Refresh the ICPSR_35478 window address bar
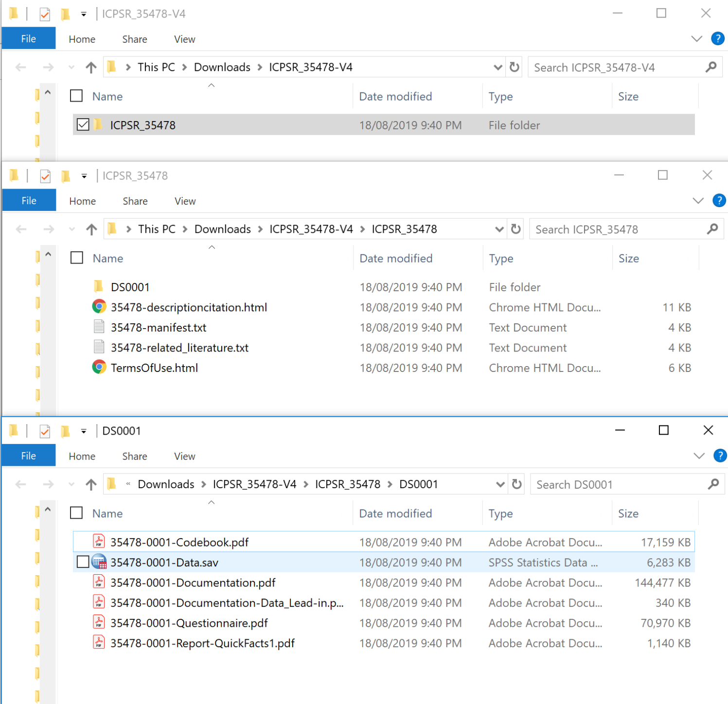 coord(516,229)
